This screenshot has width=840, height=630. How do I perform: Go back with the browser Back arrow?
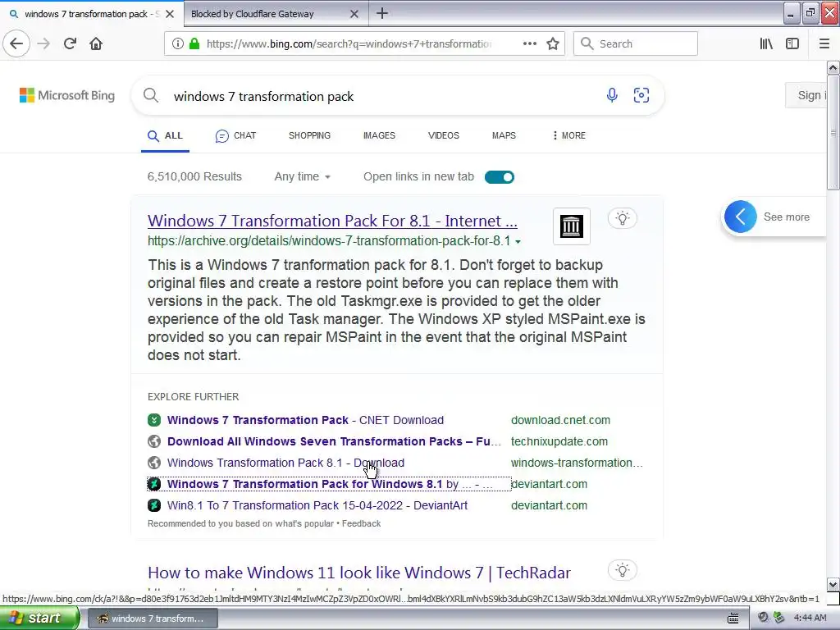pos(16,43)
